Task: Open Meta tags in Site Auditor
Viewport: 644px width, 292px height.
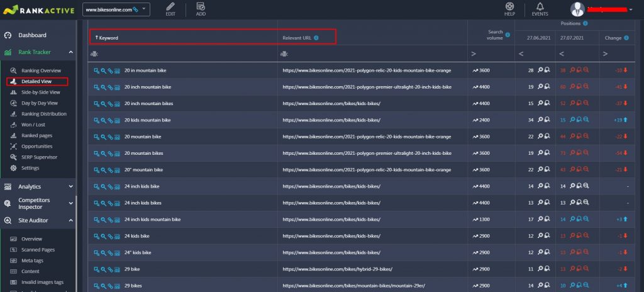Action: click(x=32, y=261)
